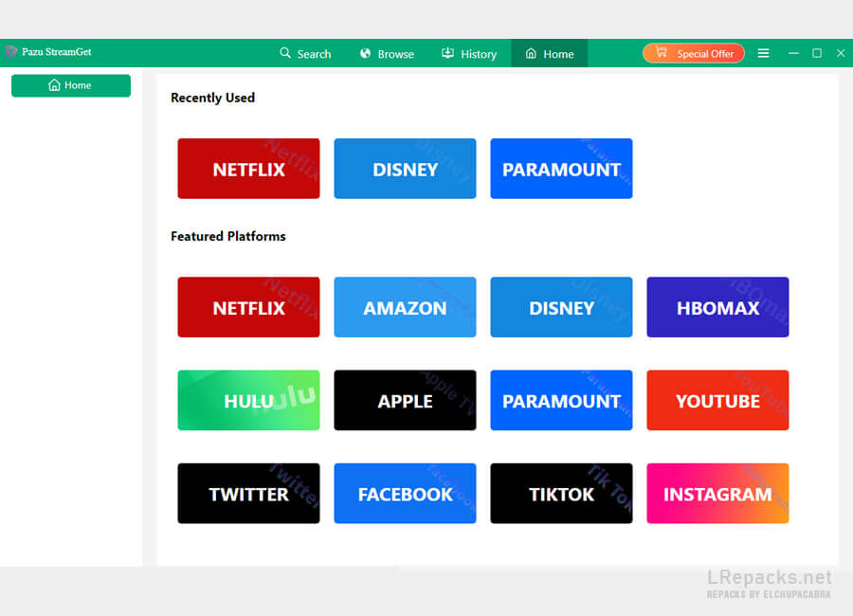Click the 'Recently Used' heading
This screenshot has height=616, width=853.
(212, 98)
